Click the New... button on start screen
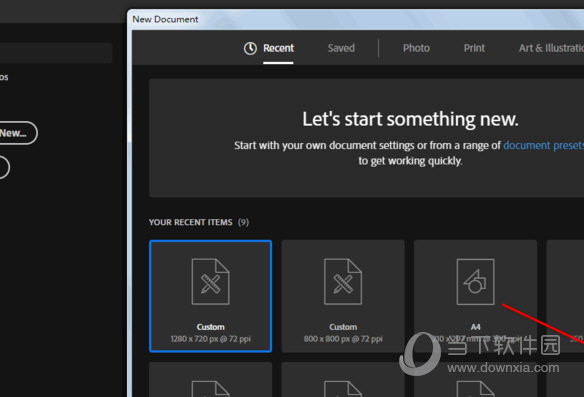 click(x=17, y=133)
